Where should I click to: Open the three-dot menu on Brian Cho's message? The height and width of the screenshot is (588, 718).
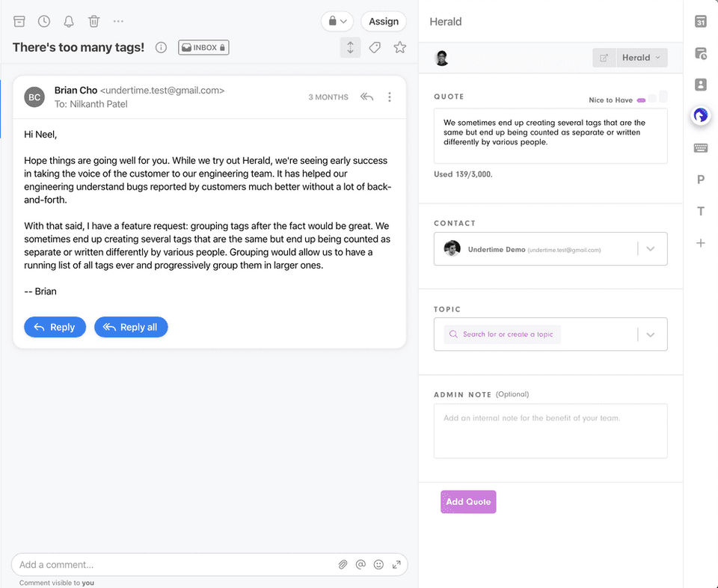(390, 97)
